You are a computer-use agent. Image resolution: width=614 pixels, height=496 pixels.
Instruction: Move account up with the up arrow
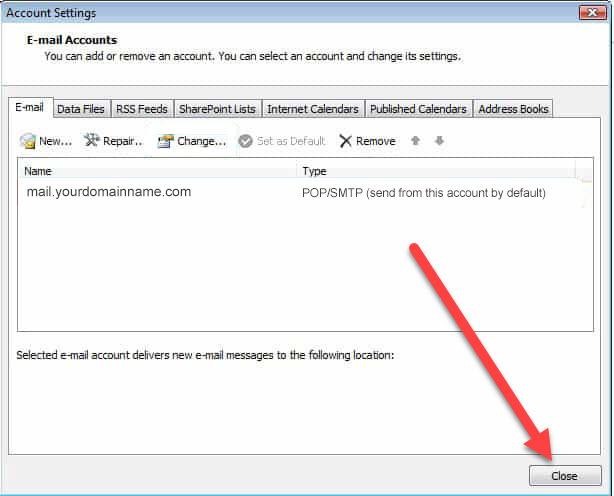(415, 141)
